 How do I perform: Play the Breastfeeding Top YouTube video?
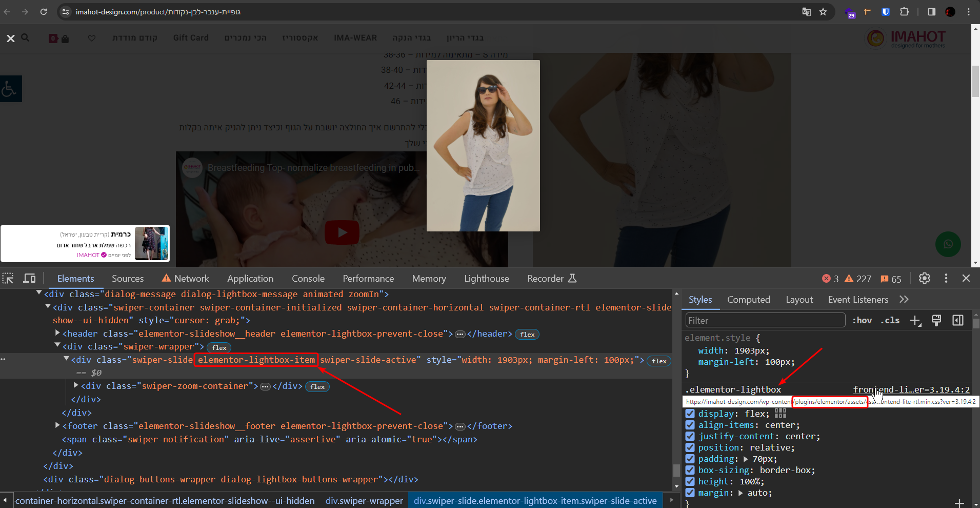pyautogui.click(x=342, y=232)
